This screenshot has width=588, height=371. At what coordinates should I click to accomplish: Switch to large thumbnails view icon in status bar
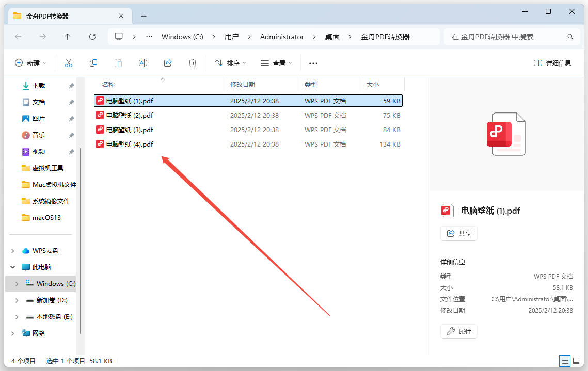(576, 361)
